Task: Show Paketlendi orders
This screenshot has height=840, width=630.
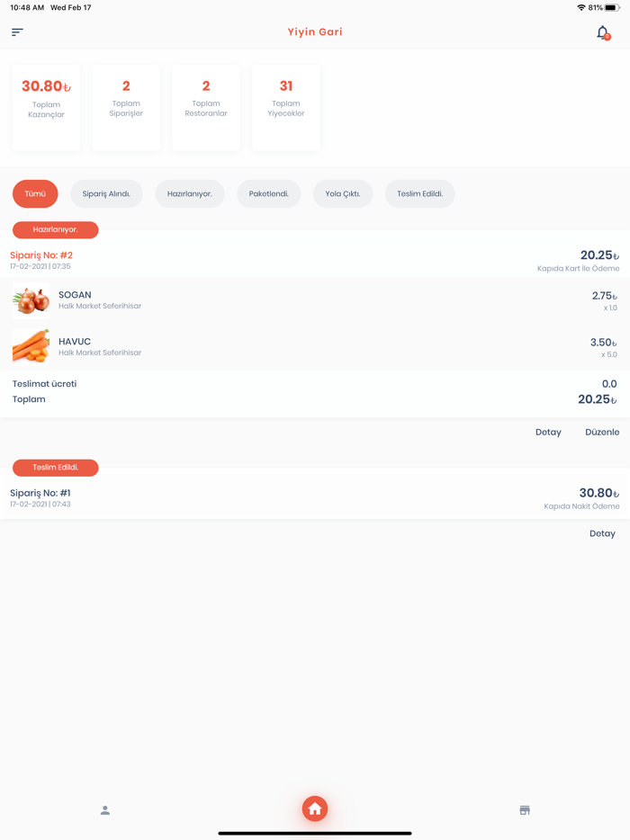Action: 269,193
